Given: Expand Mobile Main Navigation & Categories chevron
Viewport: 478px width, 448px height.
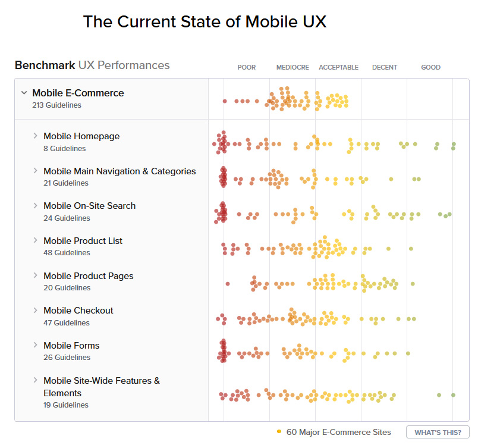Looking at the screenshot, I should (x=35, y=171).
